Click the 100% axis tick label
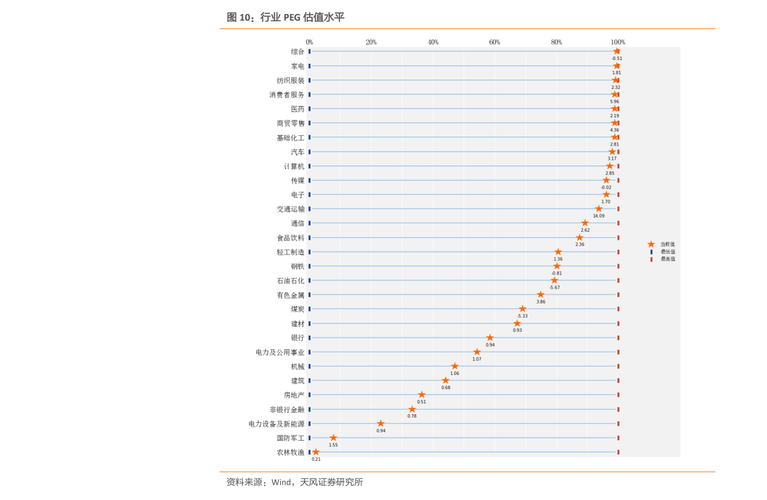This screenshot has width=767, height=500. point(618,42)
